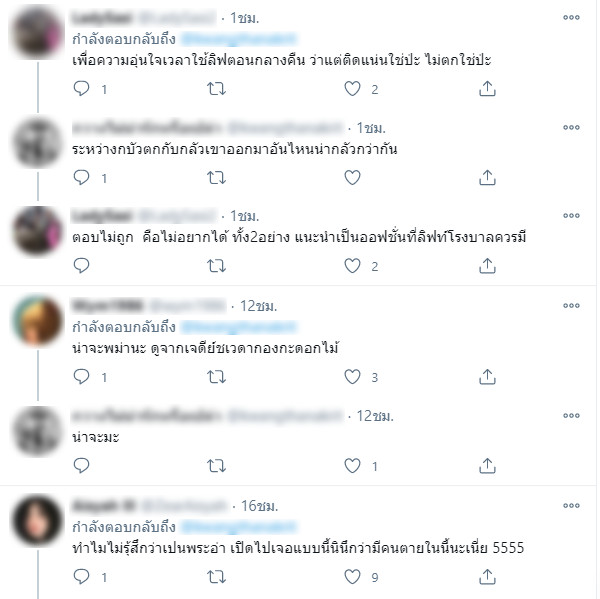Open more options on tweet starting ตอบไม่ถูก
The image size is (600, 599).
(x=571, y=215)
